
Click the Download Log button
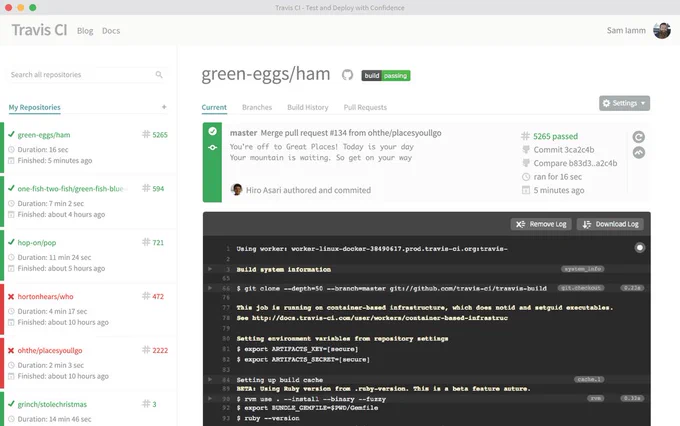(x=610, y=224)
